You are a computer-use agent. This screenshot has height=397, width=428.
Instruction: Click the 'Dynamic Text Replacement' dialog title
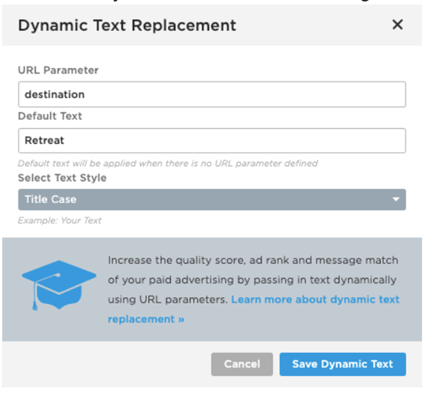pos(127,25)
